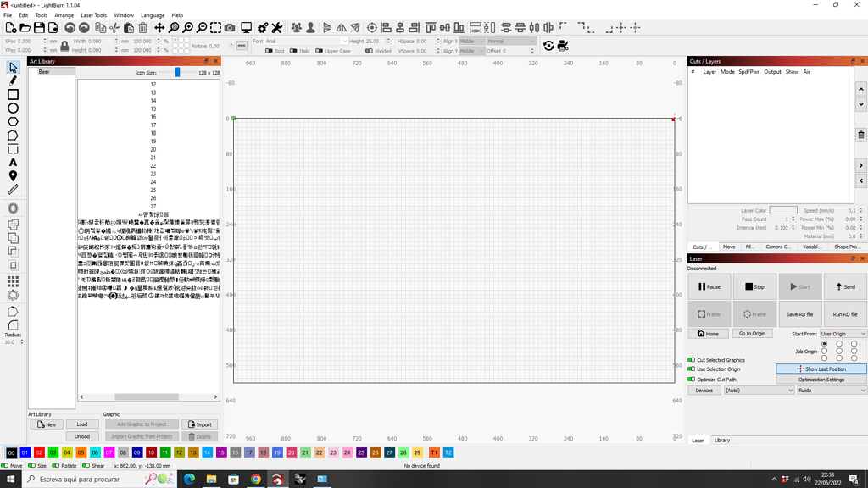This screenshot has width=868, height=488.
Task: Toggle Use Selection Origin switch
Action: click(x=691, y=369)
